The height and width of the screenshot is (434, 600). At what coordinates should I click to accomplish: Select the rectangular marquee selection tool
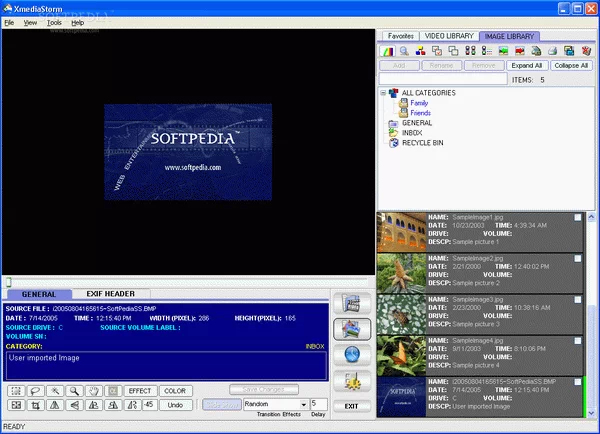16,391
